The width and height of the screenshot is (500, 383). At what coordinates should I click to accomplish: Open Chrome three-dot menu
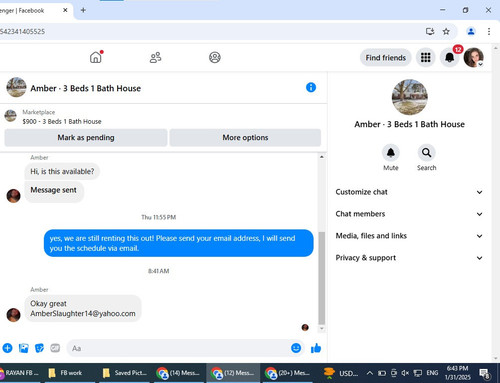pos(489,32)
